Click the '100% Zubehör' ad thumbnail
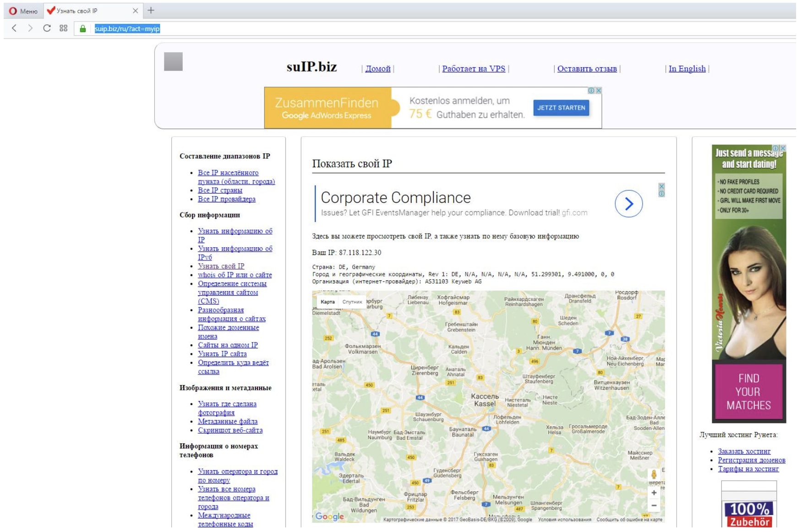 click(749, 505)
